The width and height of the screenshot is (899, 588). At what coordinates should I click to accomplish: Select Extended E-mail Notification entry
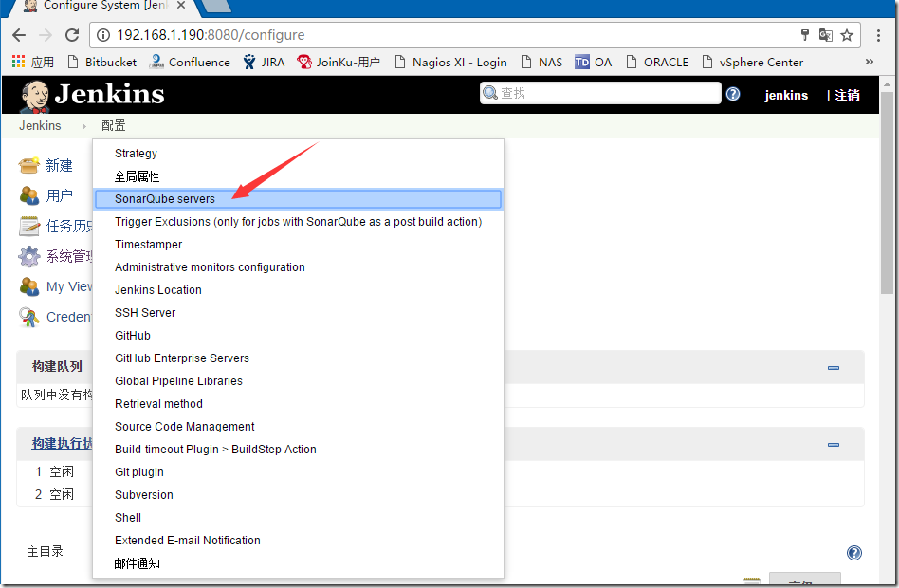[x=298, y=541]
